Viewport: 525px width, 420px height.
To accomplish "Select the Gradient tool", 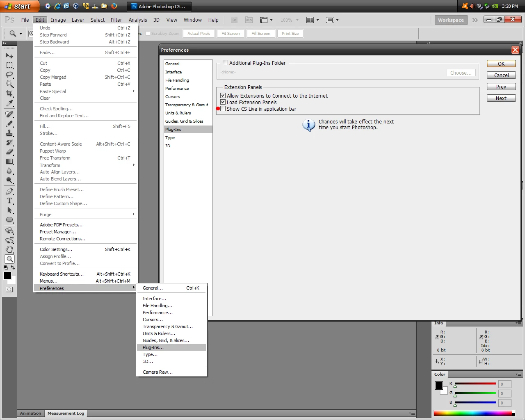I will pos(9,161).
